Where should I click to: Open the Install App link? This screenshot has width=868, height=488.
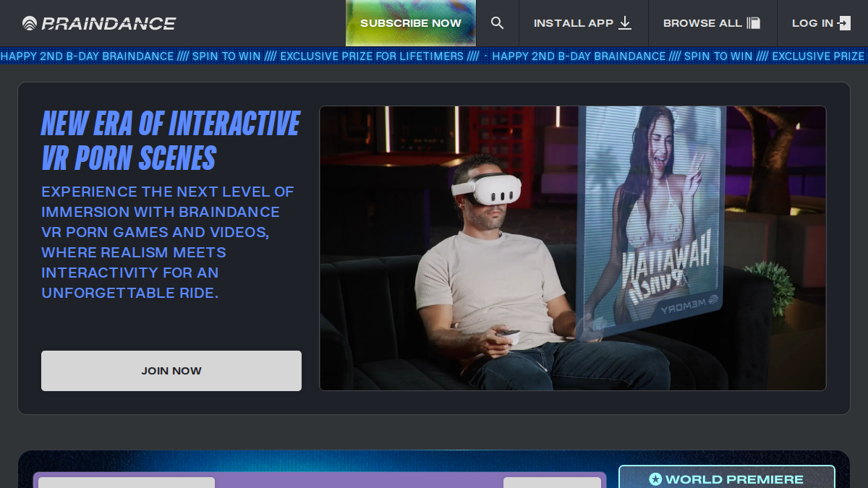[x=583, y=23]
